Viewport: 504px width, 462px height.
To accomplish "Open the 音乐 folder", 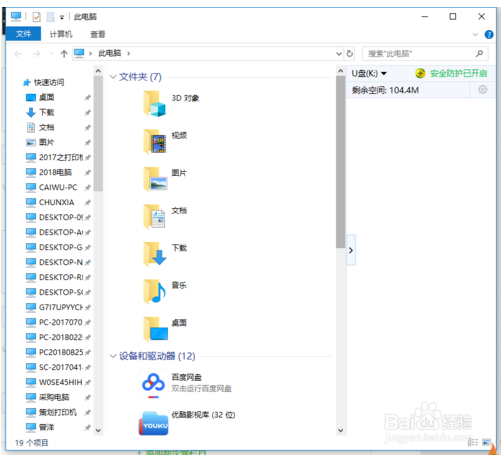I will pyautogui.click(x=165, y=291).
